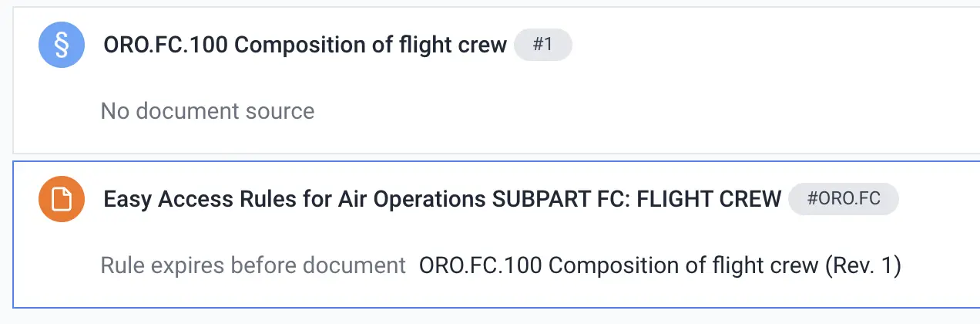Viewport: 980px width, 324px height.
Task: Click the blue section symbol icon
Action: [x=61, y=45]
